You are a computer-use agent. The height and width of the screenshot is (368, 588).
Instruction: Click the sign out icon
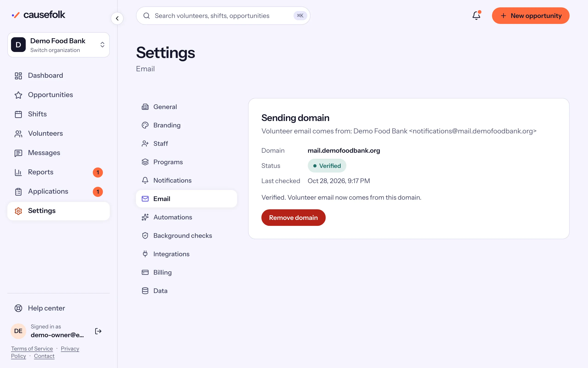point(98,331)
